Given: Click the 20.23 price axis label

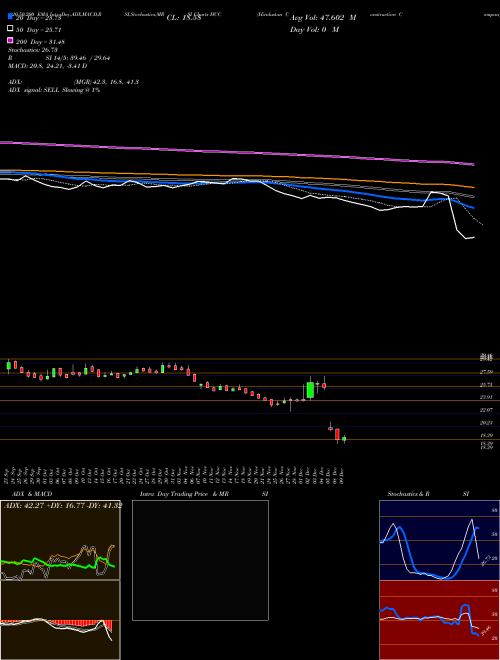Looking at the screenshot, I should 486,423.
